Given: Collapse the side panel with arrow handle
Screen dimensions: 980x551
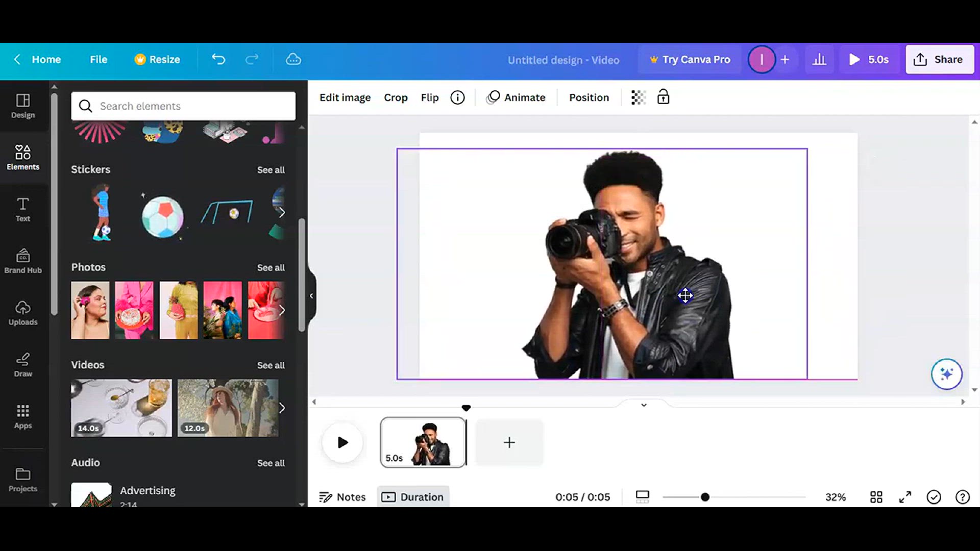Looking at the screenshot, I should [311, 296].
